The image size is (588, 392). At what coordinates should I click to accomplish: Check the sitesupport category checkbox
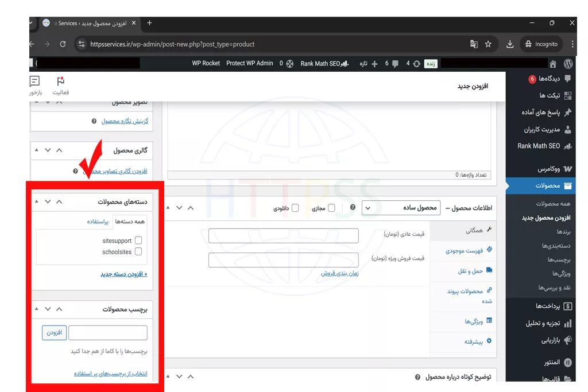[x=138, y=241]
